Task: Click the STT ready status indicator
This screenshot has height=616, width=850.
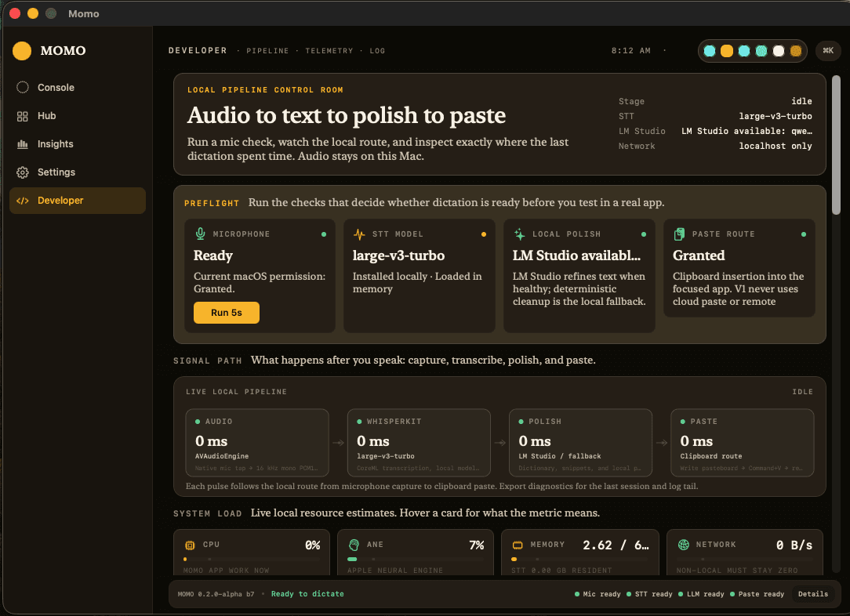Action: 649,594
